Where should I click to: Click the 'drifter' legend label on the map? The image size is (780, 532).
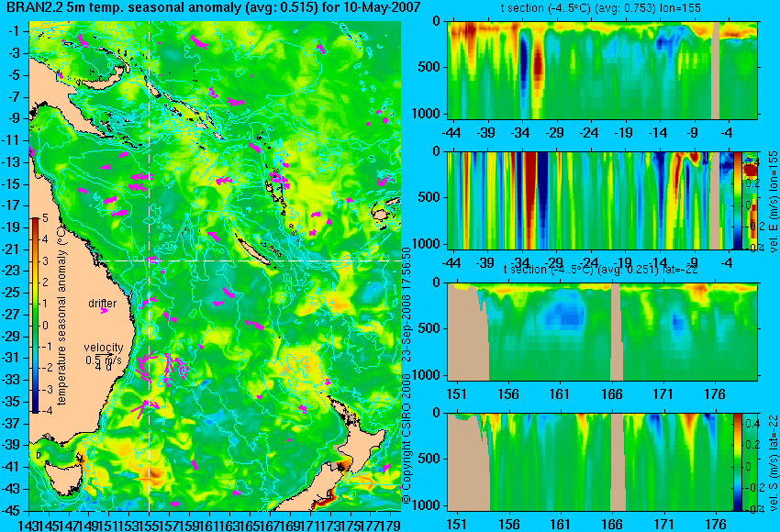(103, 304)
